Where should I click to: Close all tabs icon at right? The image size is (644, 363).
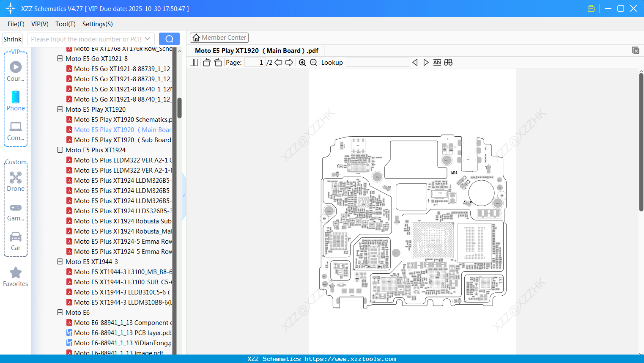(x=636, y=50)
